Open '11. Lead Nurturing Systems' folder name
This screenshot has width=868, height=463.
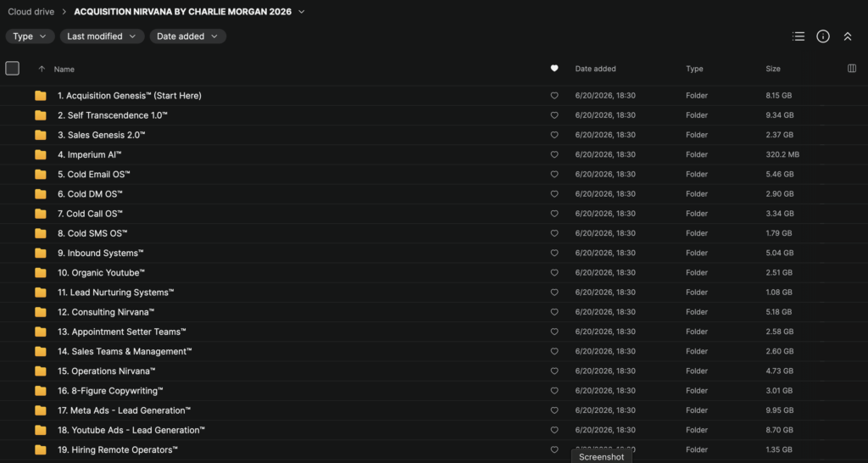point(115,293)
